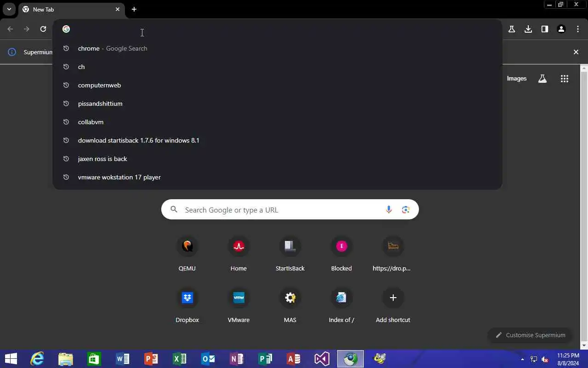The width and height of the screenshot is (588, 368).
Task: Click inside the address bar field
Action: point(277,29)
